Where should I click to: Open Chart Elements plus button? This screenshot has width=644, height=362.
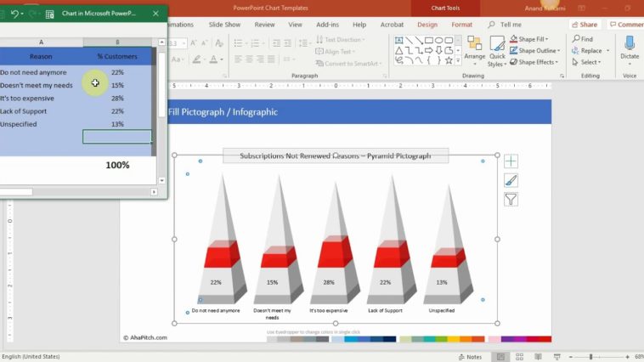[x=511, y=161]
